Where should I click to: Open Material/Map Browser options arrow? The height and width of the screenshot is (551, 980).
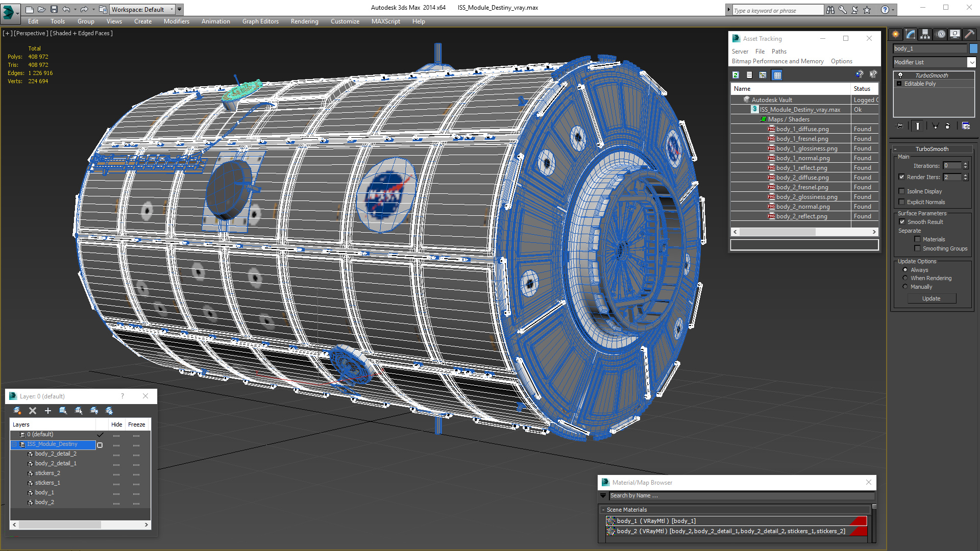603,495
